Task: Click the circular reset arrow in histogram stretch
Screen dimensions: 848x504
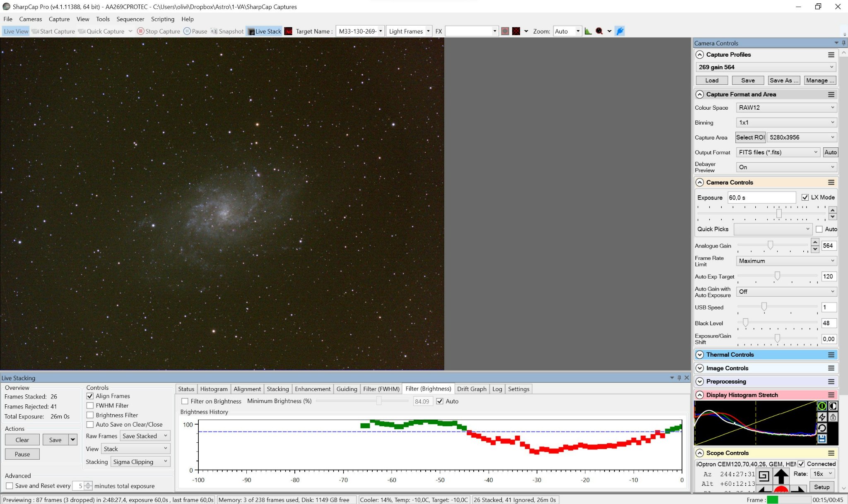Action: pos(822,428)
